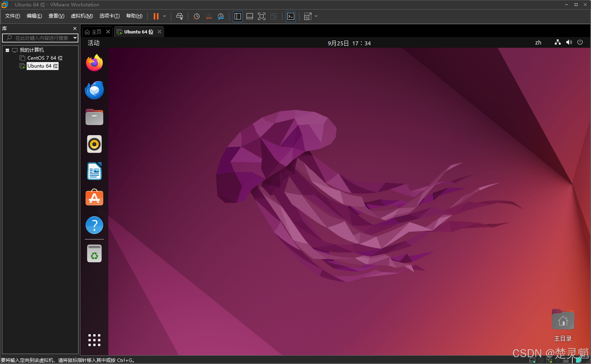Open the 文件(F) menu

pyautogui.click(x=12, y=16)
